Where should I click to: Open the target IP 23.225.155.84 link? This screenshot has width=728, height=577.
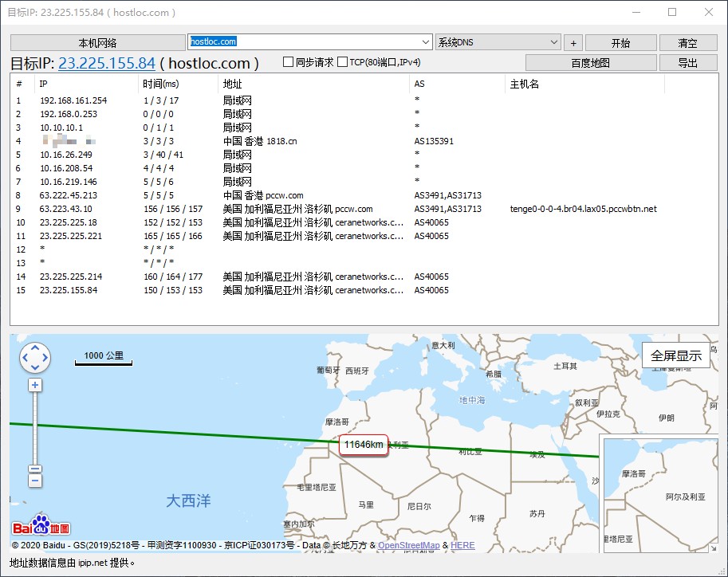106,63
